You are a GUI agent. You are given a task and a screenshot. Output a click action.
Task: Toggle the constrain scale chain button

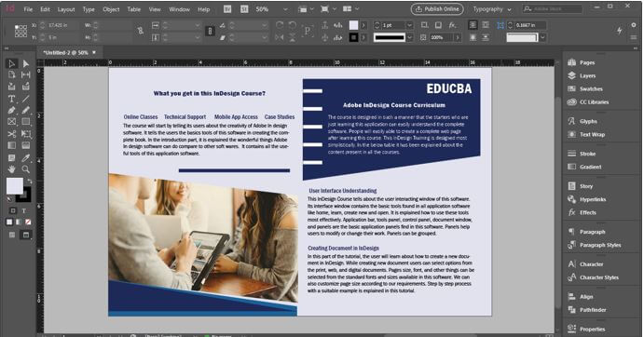(x=210, y=32)
